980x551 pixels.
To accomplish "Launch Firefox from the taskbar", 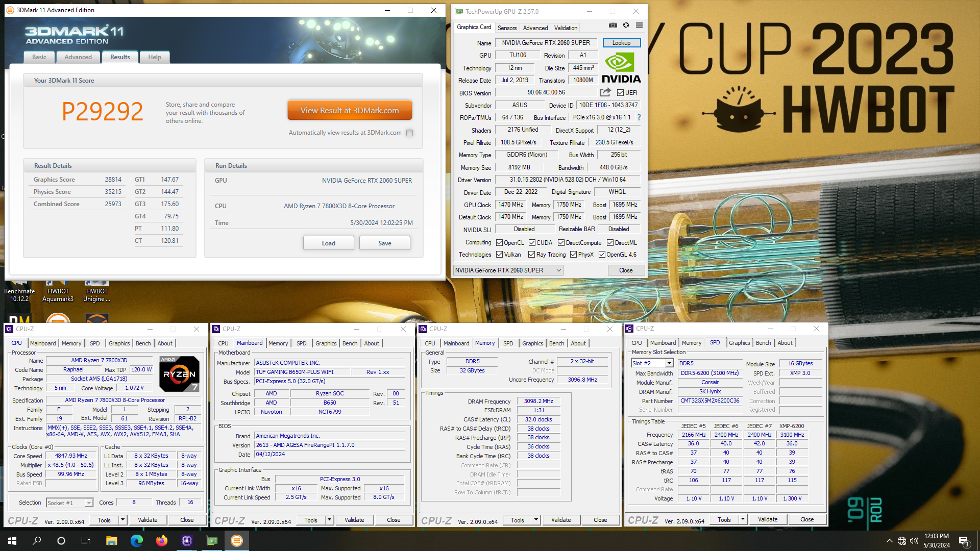I will [x=161, y=541].
